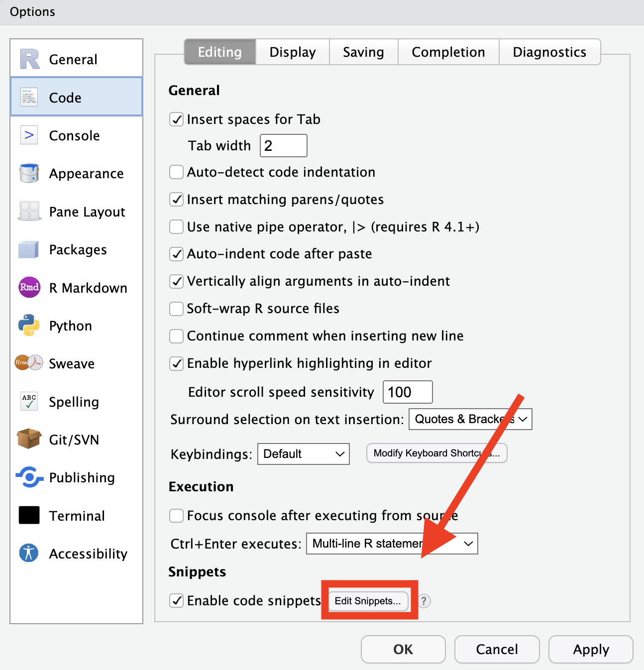
Task: Select the Code document icon
Action: click(29, 97)
